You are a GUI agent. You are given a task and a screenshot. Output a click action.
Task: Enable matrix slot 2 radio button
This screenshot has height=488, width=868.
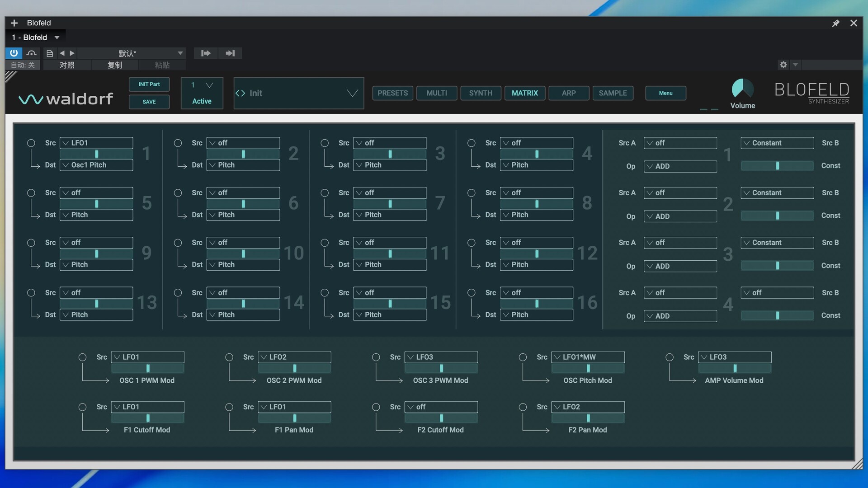click(x=178, y=143)
